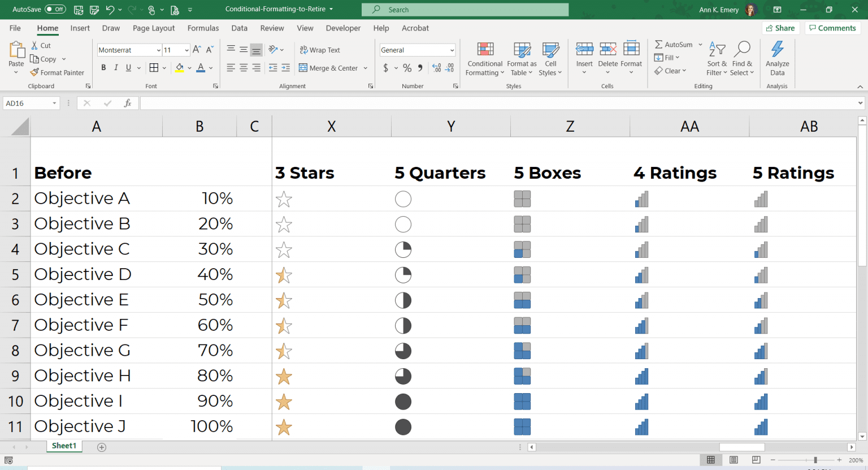Open the Montserrat font dropdown

click(x=159, y=50)
